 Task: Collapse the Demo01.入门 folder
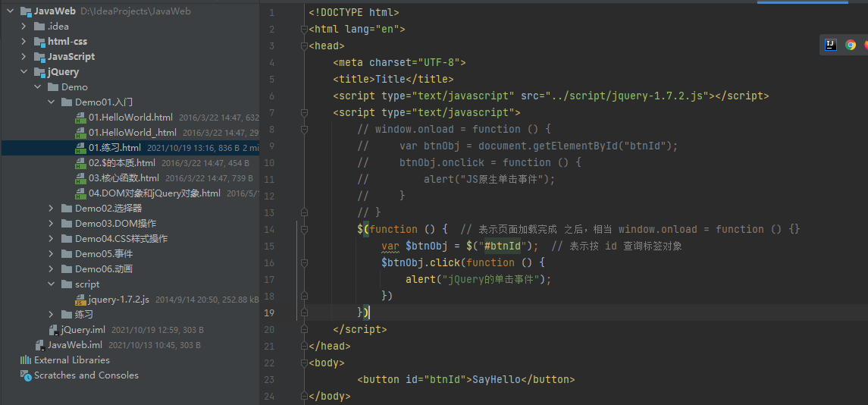(52, 102)
